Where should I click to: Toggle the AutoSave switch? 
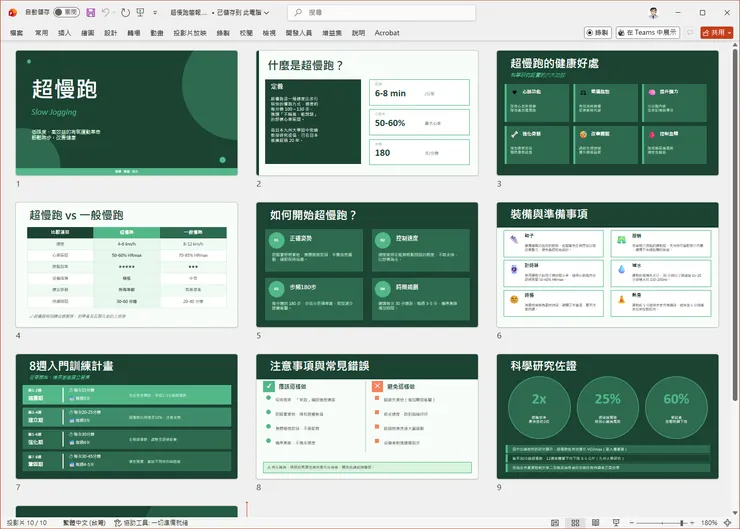(x=66, y=12)
